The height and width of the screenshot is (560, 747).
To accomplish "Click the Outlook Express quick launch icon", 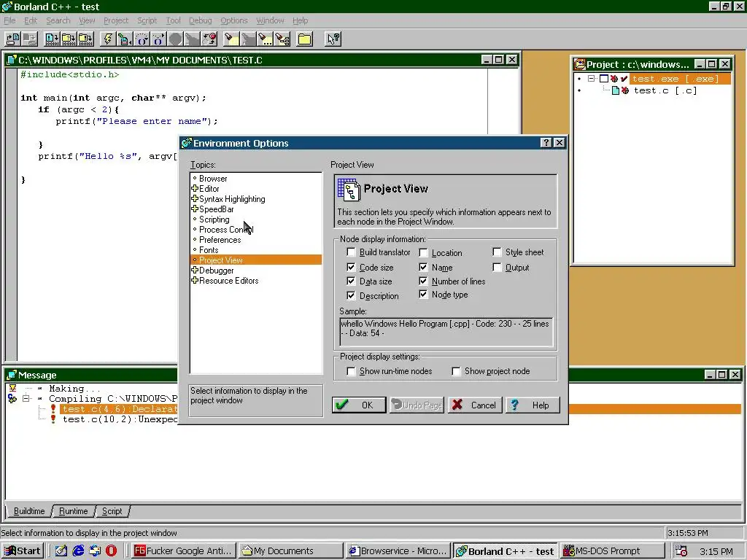I will (x=95, y=551).
